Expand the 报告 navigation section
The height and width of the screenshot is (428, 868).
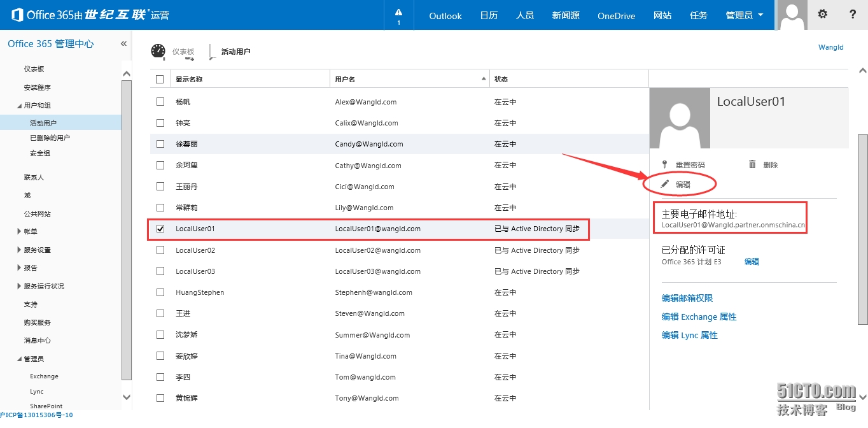pos(19,267)
